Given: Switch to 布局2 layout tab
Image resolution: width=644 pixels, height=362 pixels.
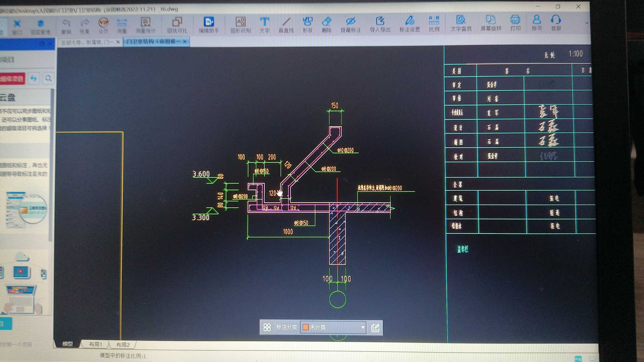Looking at the screenshot, I should click(x=123, y=345).
